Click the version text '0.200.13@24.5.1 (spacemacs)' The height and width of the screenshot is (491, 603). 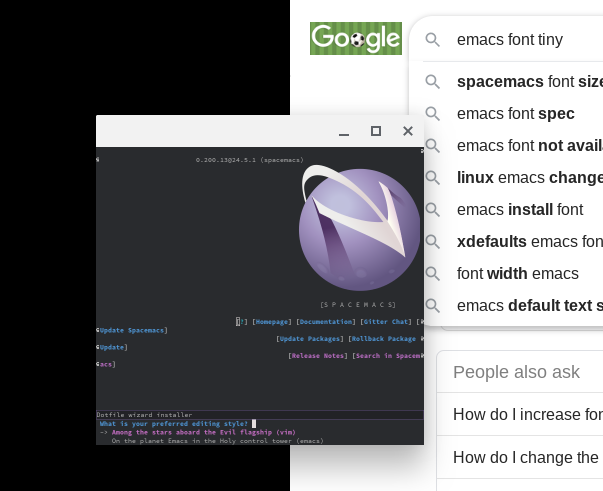coord(250,160)
